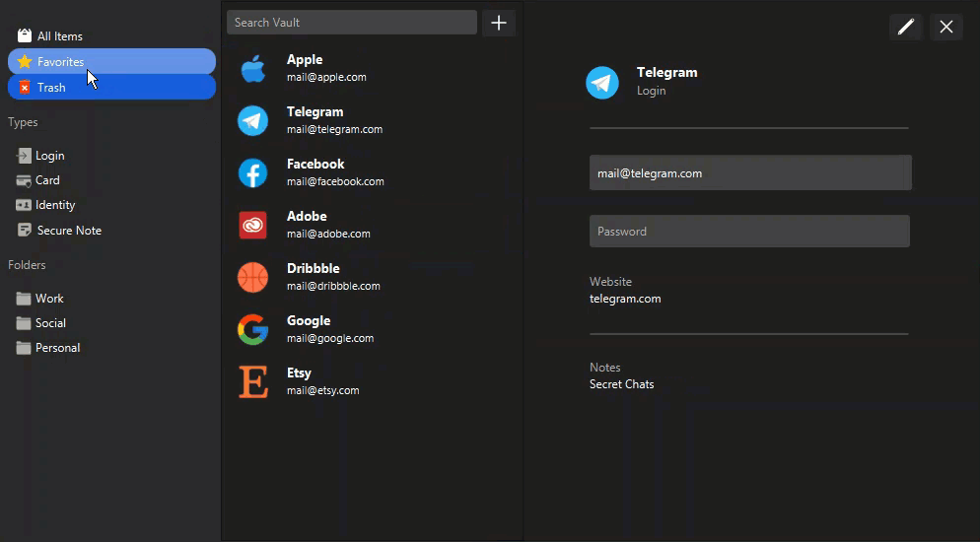Click the Website label

click(x=610, y=282)
